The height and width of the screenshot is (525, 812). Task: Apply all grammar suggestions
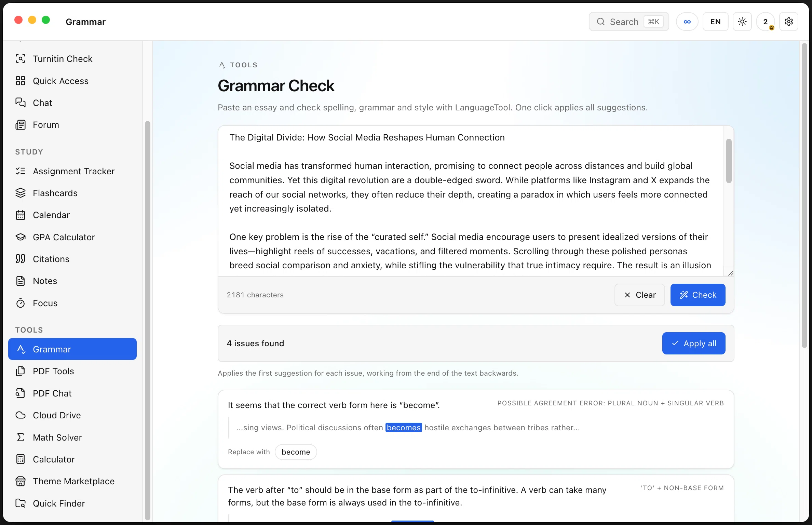(x=694, y=344)
